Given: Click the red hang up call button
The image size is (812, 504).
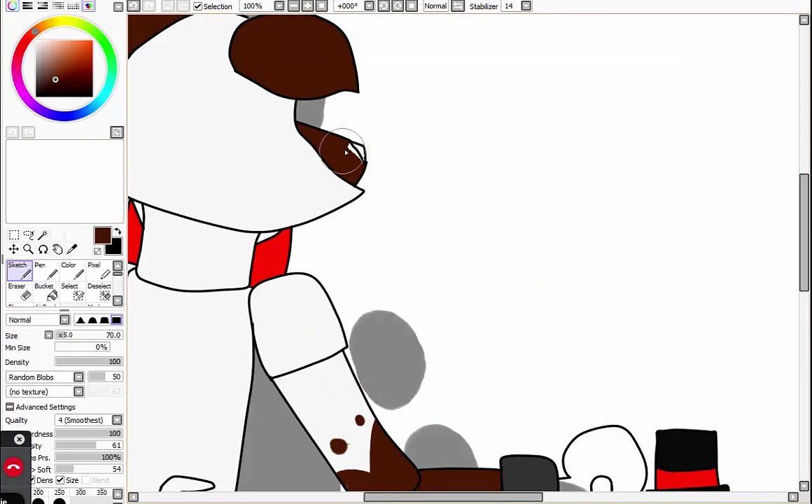Looking at the screenshot, I should 13,467.
